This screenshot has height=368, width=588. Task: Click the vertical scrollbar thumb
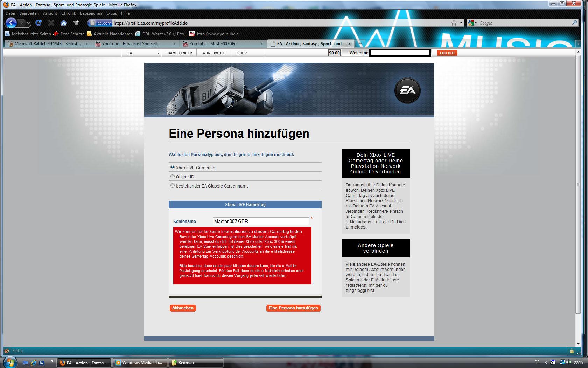[x=578, y=184]
